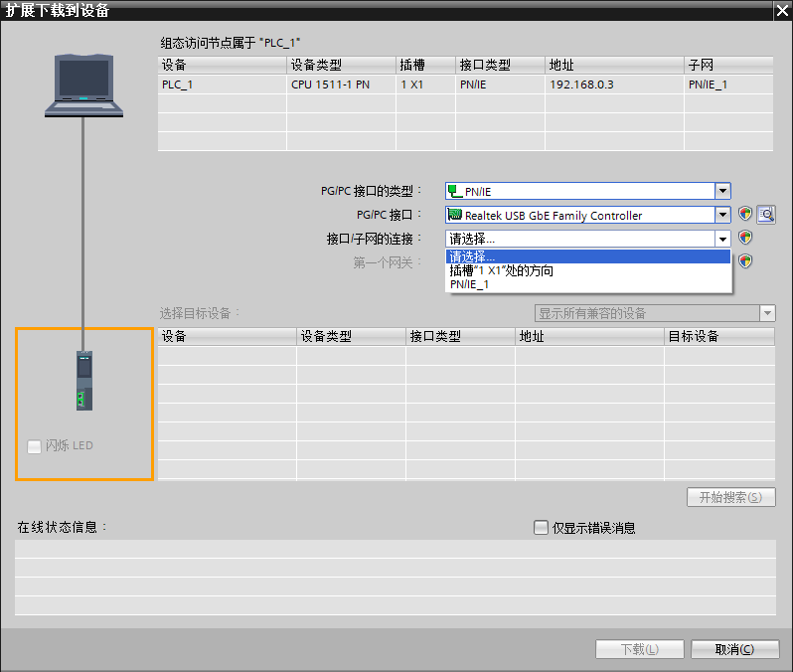
Task: Click 接口类型 header in target device table
Action: 461,337
